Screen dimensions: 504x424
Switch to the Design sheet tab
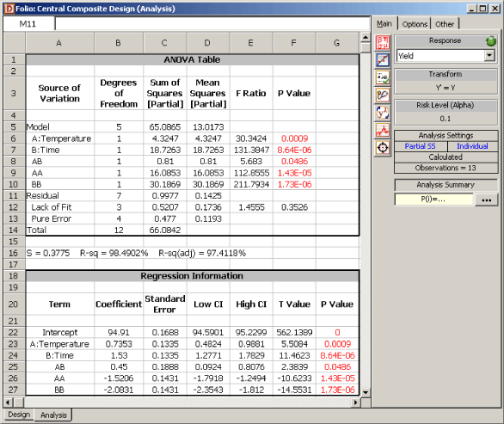[19, 415]
